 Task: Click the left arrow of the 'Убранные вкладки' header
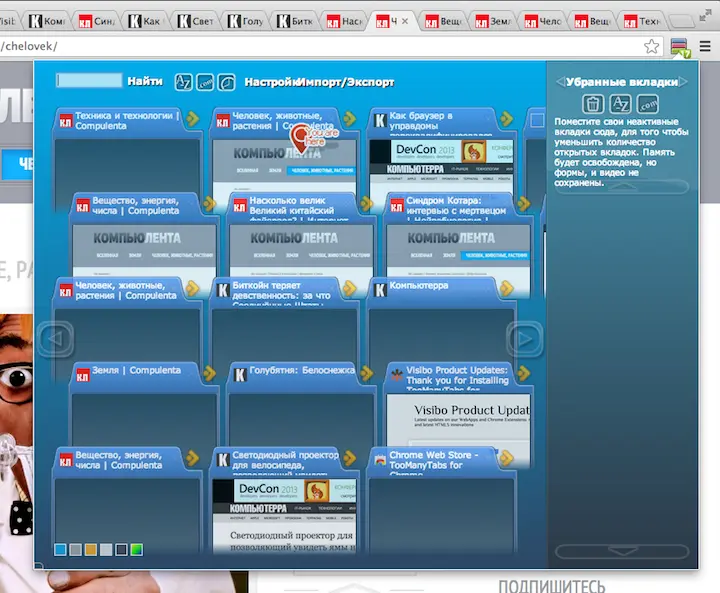click(x=560, y=82)
